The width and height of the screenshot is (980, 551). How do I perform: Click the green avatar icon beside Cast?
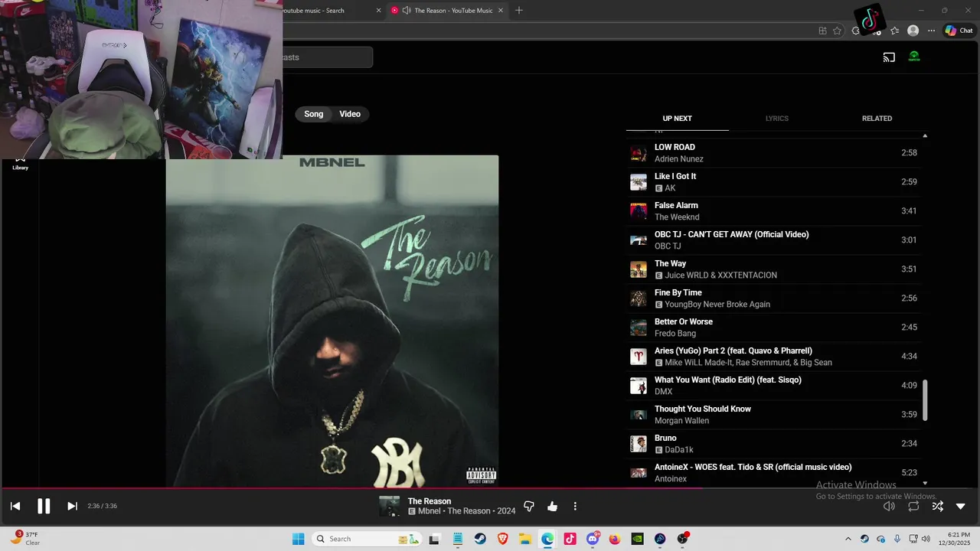pos(914,57)
